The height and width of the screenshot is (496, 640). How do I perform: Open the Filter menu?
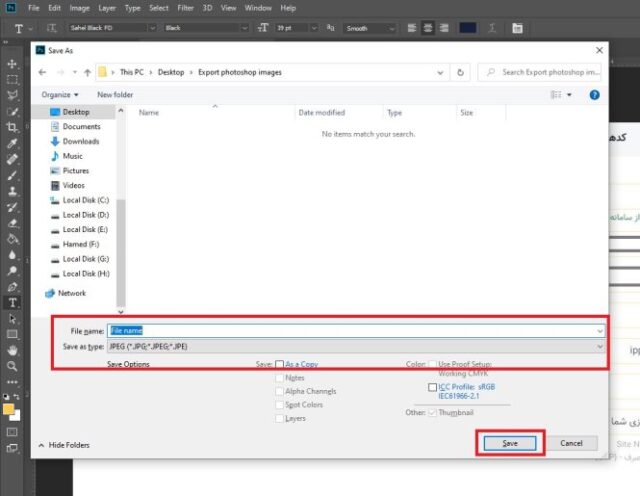coord(185,8)
